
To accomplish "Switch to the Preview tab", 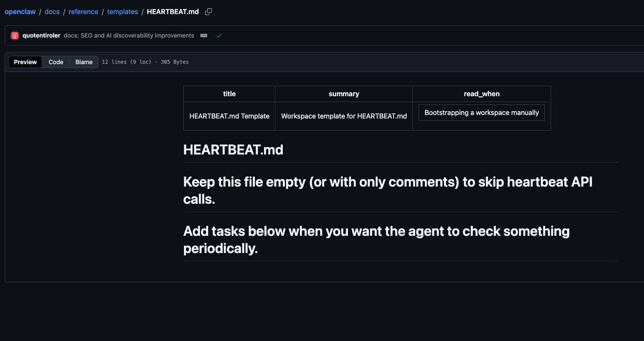I will [x=25, y=62].
